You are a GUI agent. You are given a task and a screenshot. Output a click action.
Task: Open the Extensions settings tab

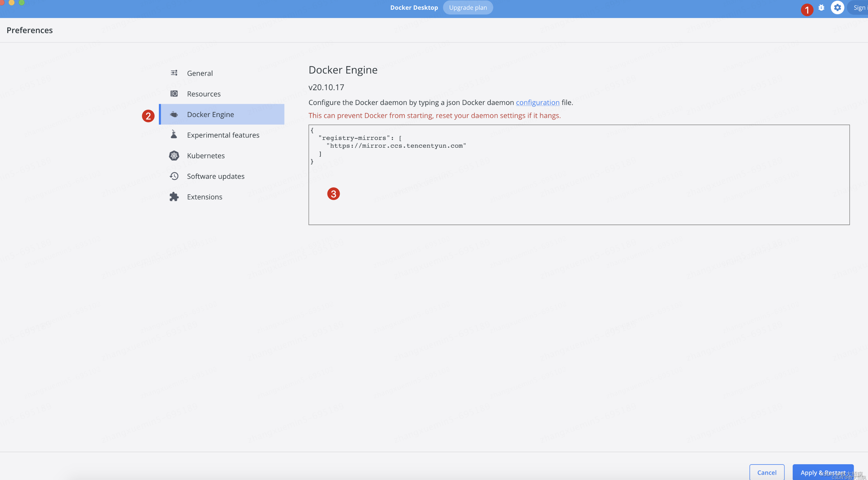click(x=205, y=197)
